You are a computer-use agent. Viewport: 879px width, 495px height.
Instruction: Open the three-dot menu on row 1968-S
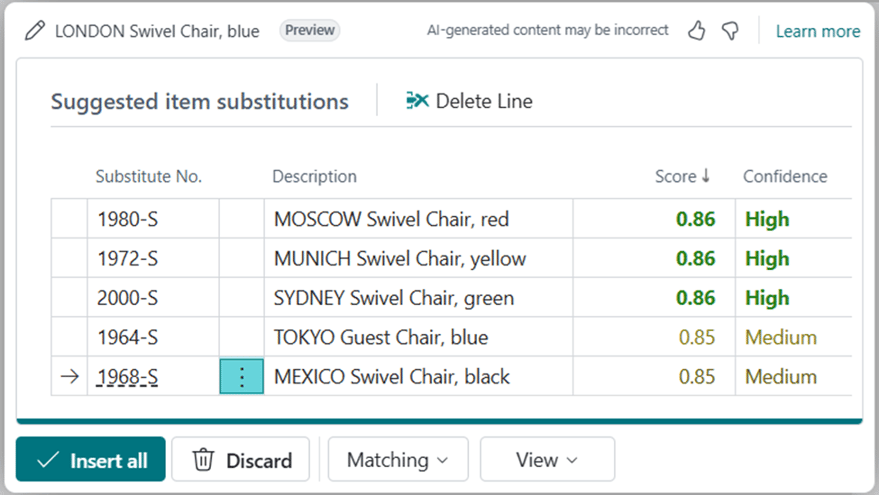(x=241, y=377)
